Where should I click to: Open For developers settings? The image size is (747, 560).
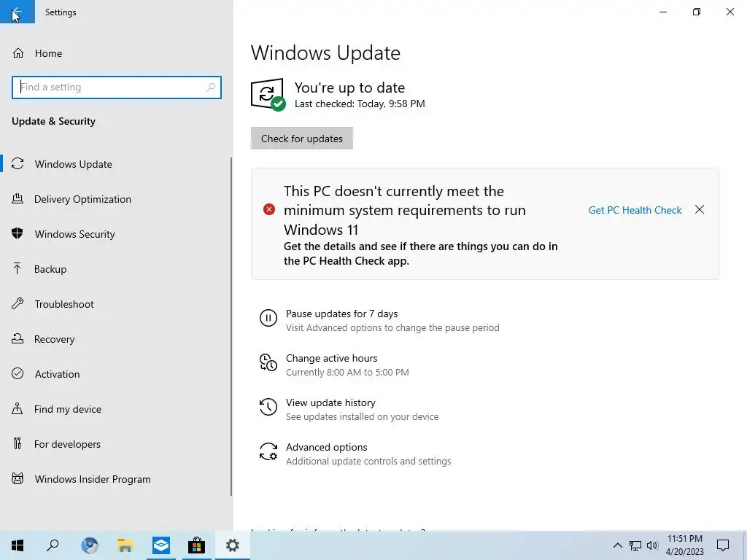point(67,444)
